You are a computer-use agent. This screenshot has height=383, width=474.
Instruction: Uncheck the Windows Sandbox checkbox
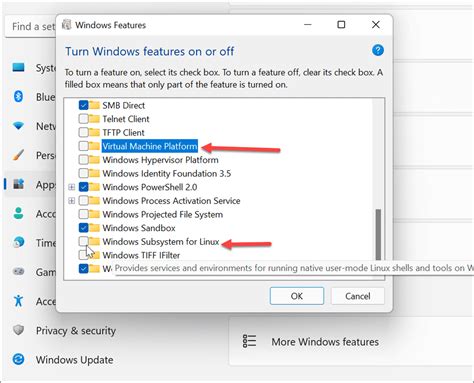pyautogui.click(x=83, y=228)
